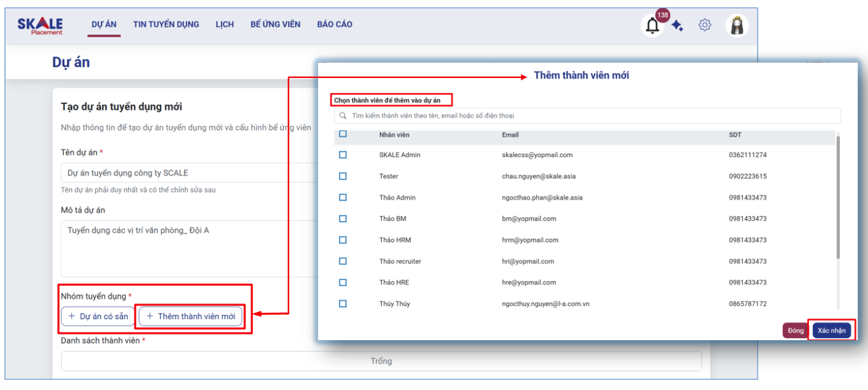Click the member list vertical scrollbar
Image resolution: width=868 pixels, height=390 pixels.
[837, 196]
